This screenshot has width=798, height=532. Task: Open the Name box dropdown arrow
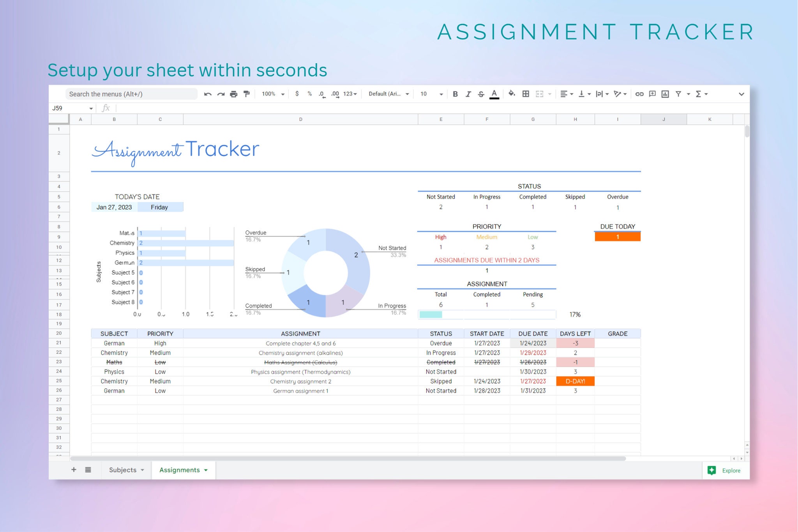91,108
